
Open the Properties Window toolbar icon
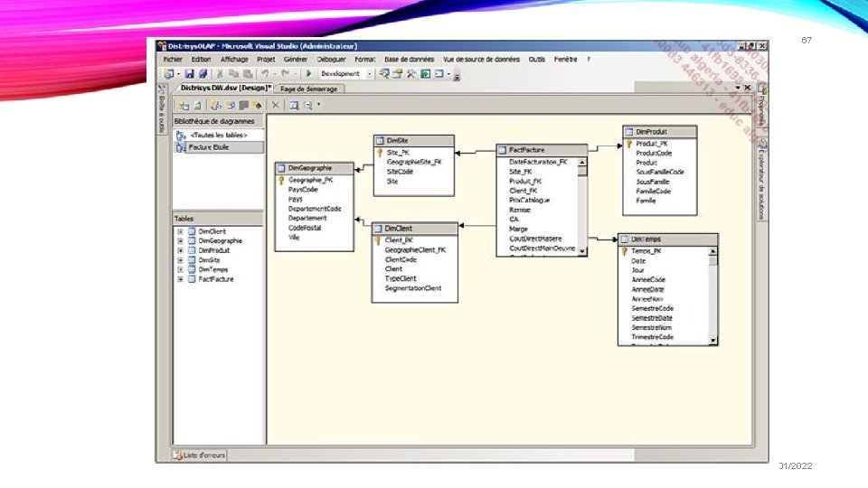tap(398, 73)
